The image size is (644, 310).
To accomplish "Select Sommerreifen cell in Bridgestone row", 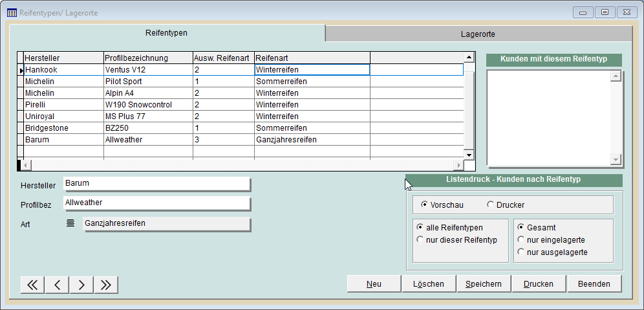I will [312, 128].
